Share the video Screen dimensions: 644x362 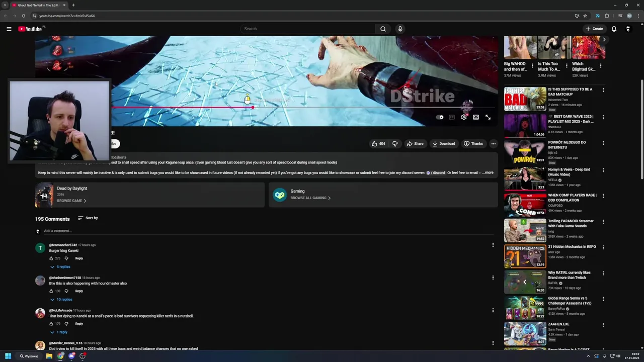(x=415, y=144)
